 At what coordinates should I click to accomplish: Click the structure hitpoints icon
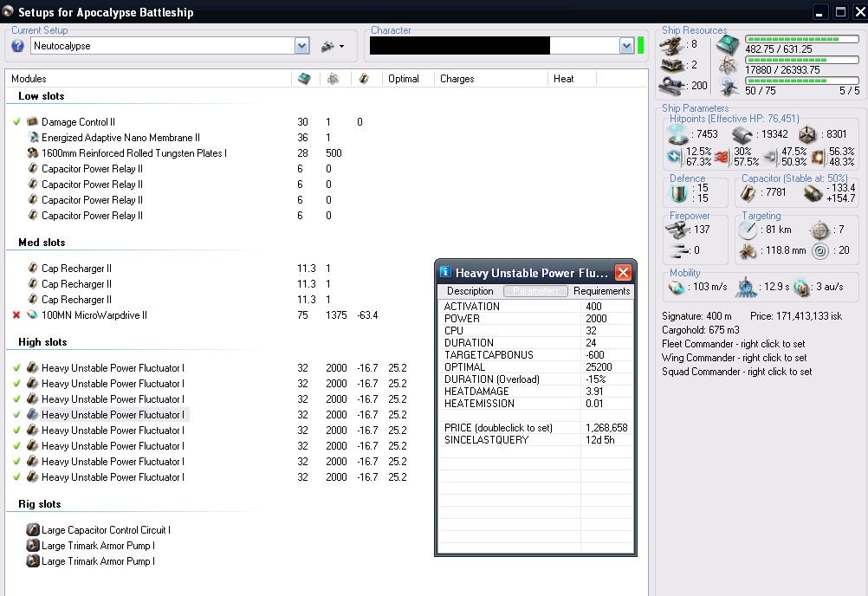click(x=807, y=134)
